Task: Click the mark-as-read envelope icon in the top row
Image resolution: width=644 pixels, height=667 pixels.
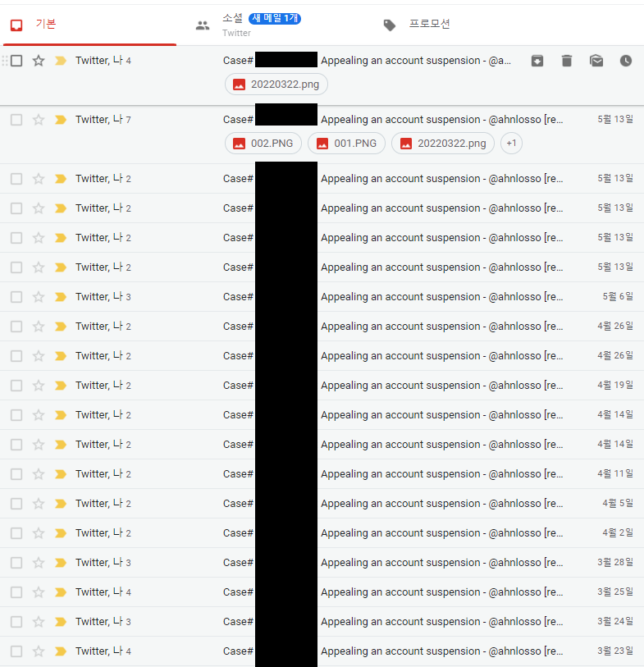Action: click(x=596, y=61)
